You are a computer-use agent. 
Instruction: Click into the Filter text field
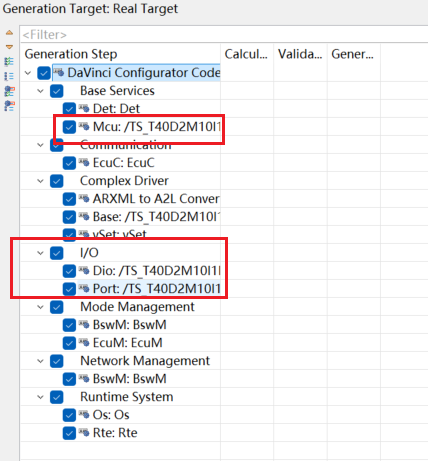[224, 34]
